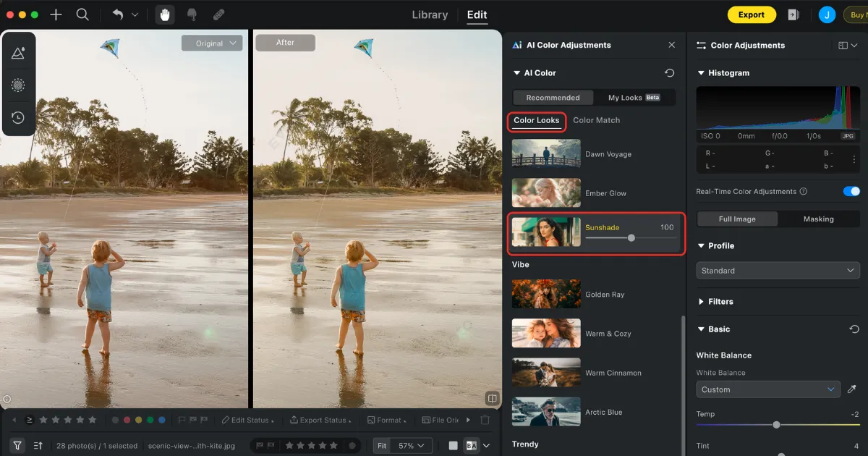This screenshot has width=868, height=456.
Task: Collapse the AI Color section
Action: [516, 73]
